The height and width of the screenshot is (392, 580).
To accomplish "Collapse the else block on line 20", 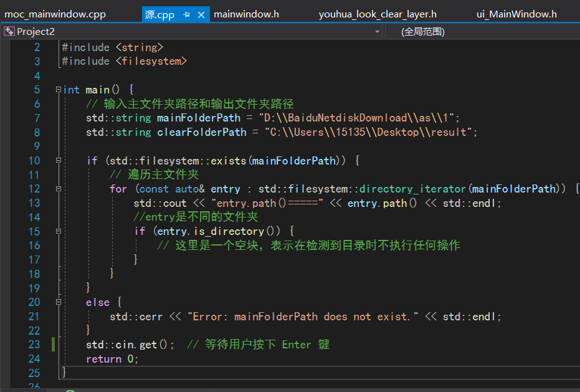I will [57, 302].
